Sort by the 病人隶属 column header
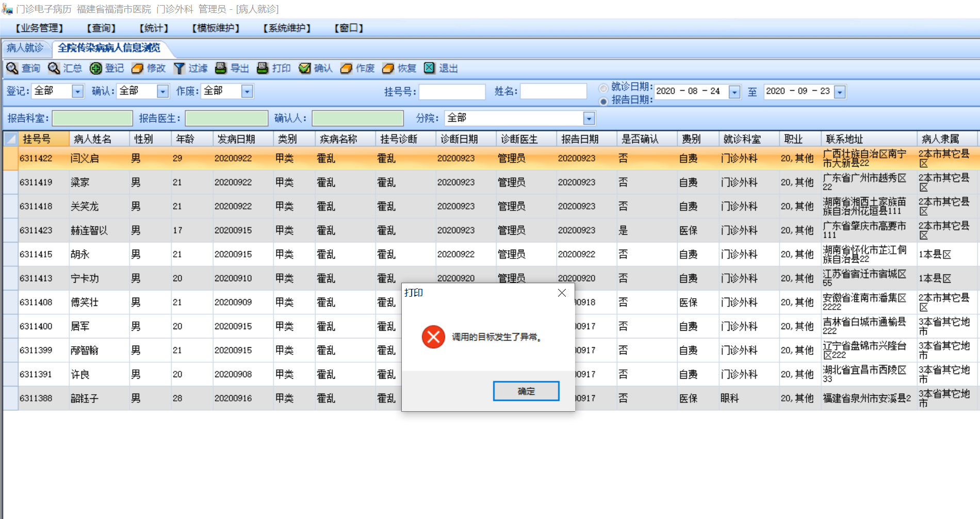The width and height of the screenshot is (980, 519). click(x=947, y=139)
